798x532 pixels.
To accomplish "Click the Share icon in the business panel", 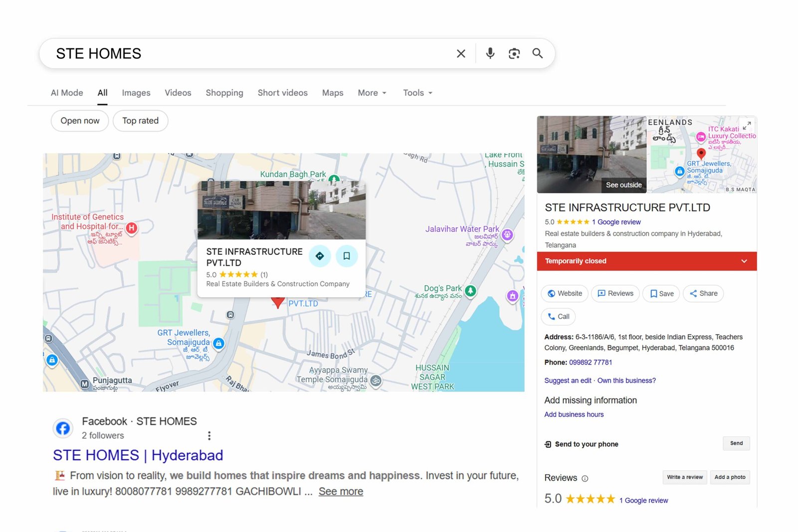I will pos(703,293).
